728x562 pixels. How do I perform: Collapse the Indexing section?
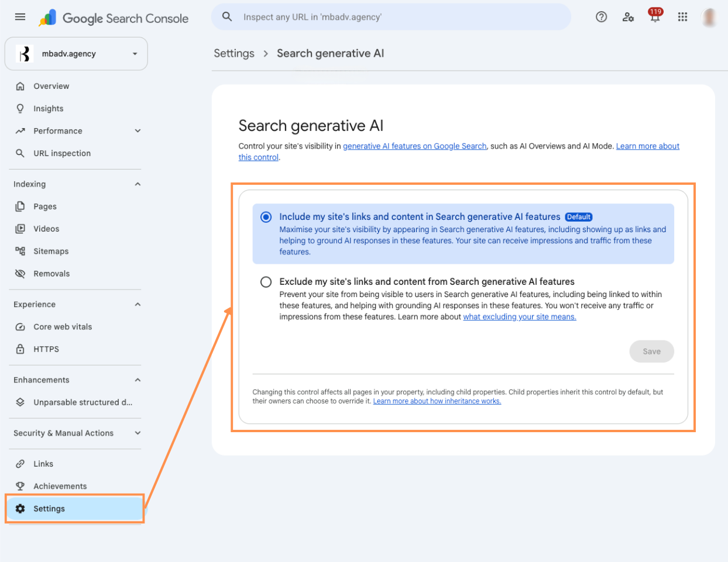click(x=138, y=184)
